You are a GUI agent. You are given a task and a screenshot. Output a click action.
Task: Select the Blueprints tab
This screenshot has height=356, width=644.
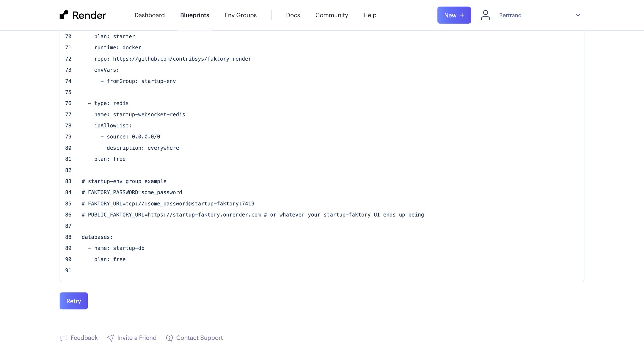(x=195, y=15)
